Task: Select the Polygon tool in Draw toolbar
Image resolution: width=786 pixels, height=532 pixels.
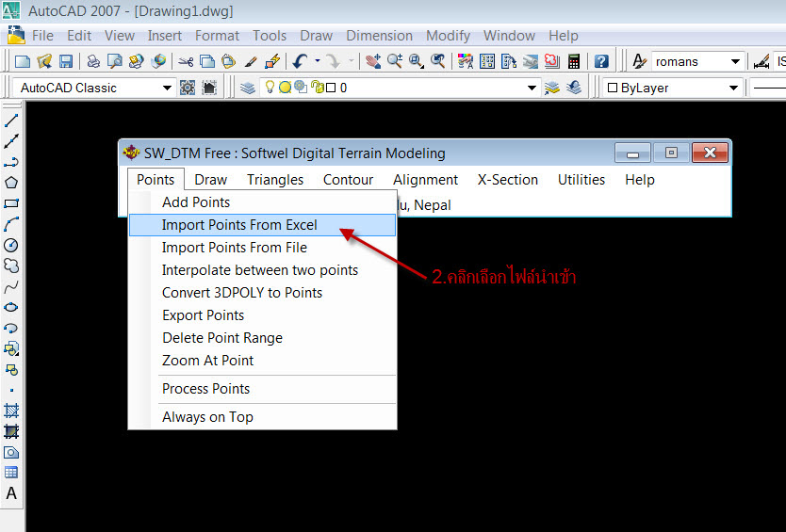Action: (11, 183)
